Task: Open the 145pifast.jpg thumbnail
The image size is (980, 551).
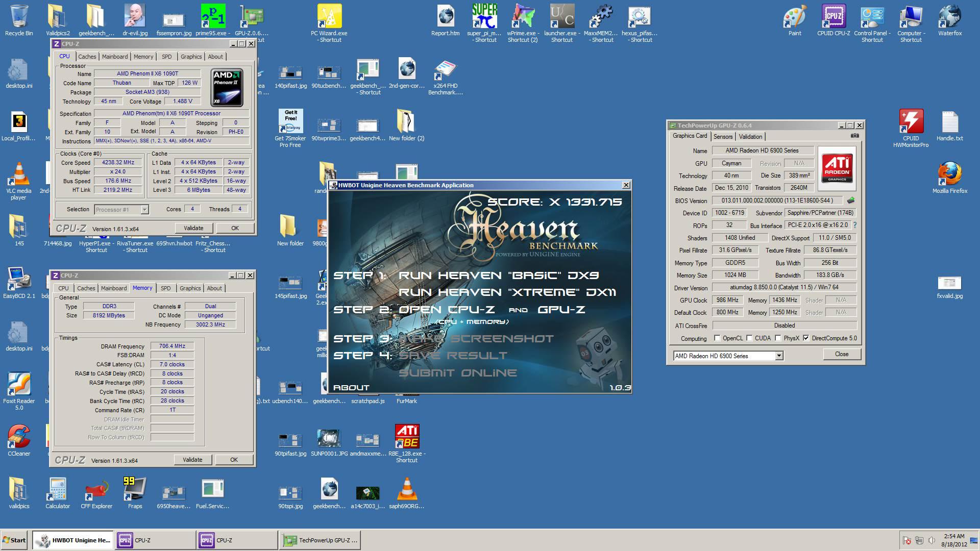Action: pos(290,286)
